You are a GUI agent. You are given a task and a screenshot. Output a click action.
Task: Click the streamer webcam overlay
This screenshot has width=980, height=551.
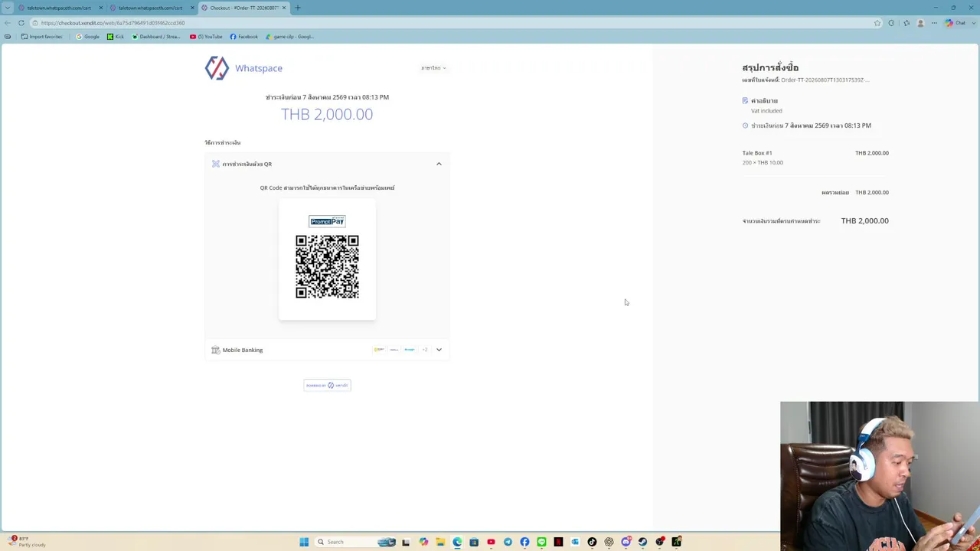[x=880, y=476]
